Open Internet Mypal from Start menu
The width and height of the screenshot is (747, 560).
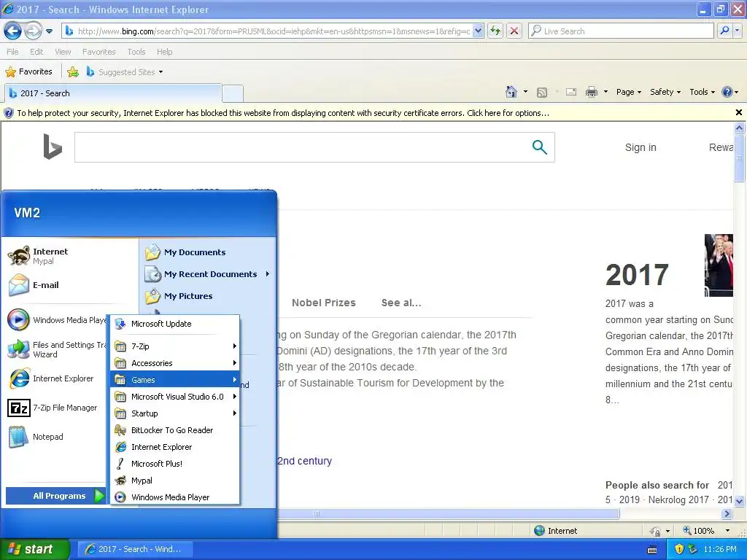[x=71, y=256]
